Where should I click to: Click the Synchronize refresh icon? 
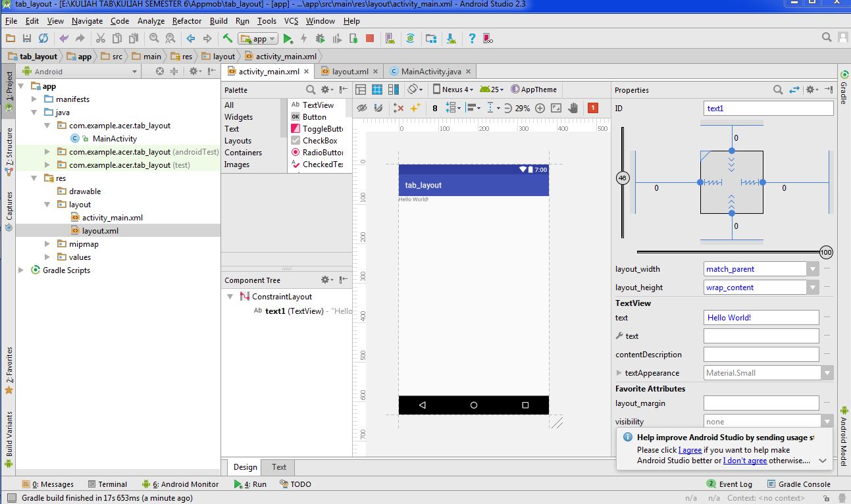(43, 39)
